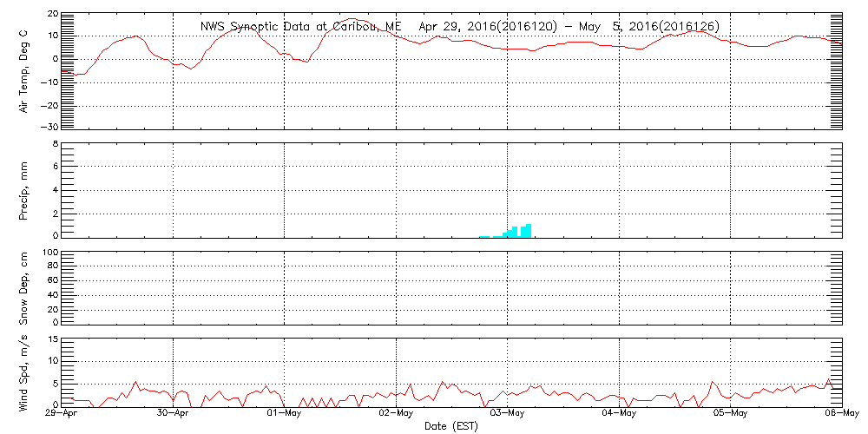Select the "Air Temp, Deg C" axis label
This screenshot has width=868, height=434.
(24, 69)
